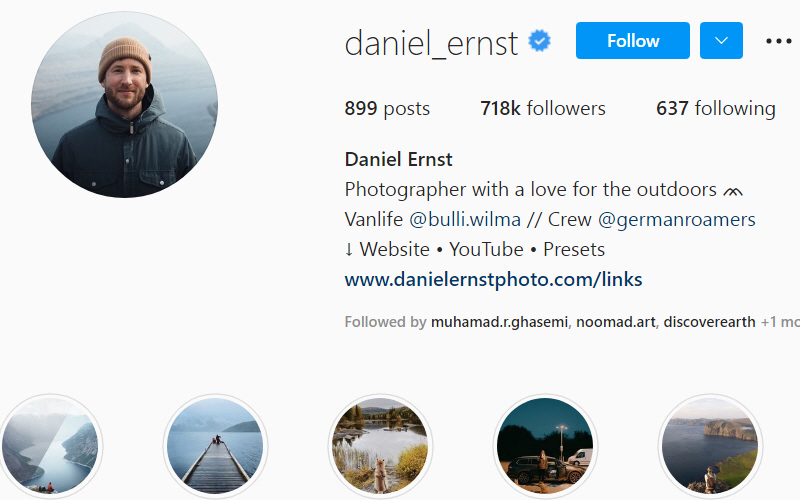Open the 637 following list
Image resolution: width=800 pixels, height=500 pixels.
click(x=716, y=108)
